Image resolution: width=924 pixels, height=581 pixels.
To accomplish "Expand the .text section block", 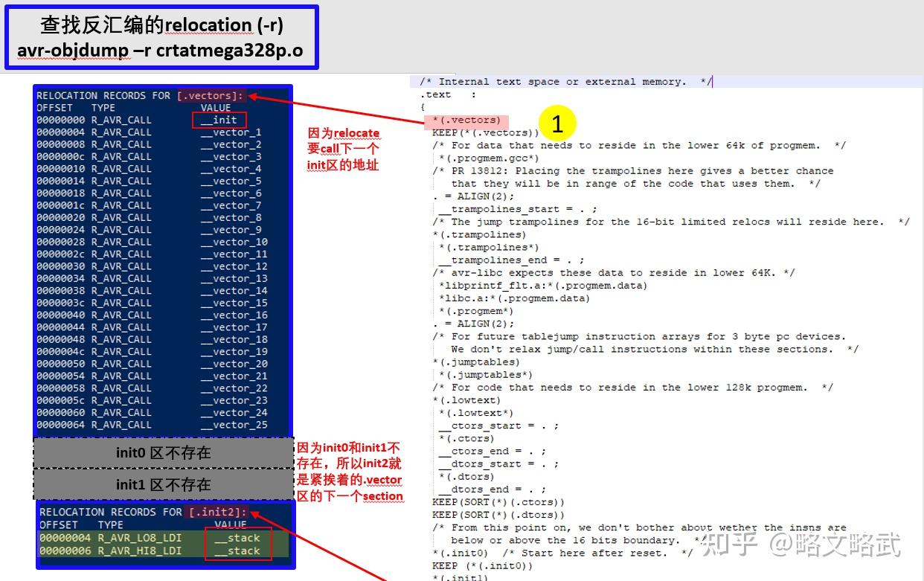I will [437, 94].
